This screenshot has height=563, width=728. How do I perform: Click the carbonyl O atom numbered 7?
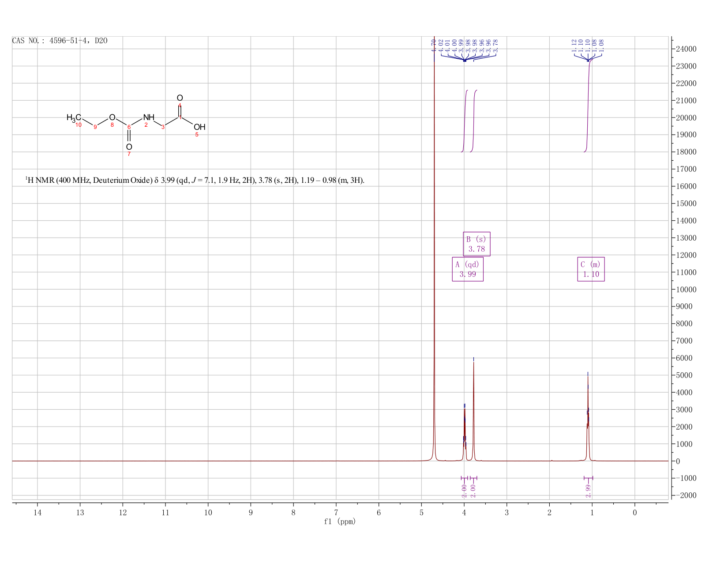tap(129, 147)
